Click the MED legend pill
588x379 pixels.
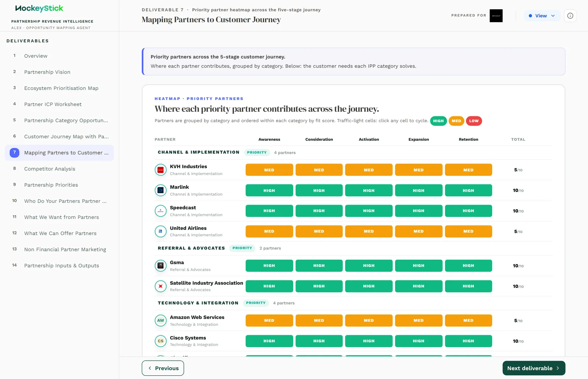[456, 121]
